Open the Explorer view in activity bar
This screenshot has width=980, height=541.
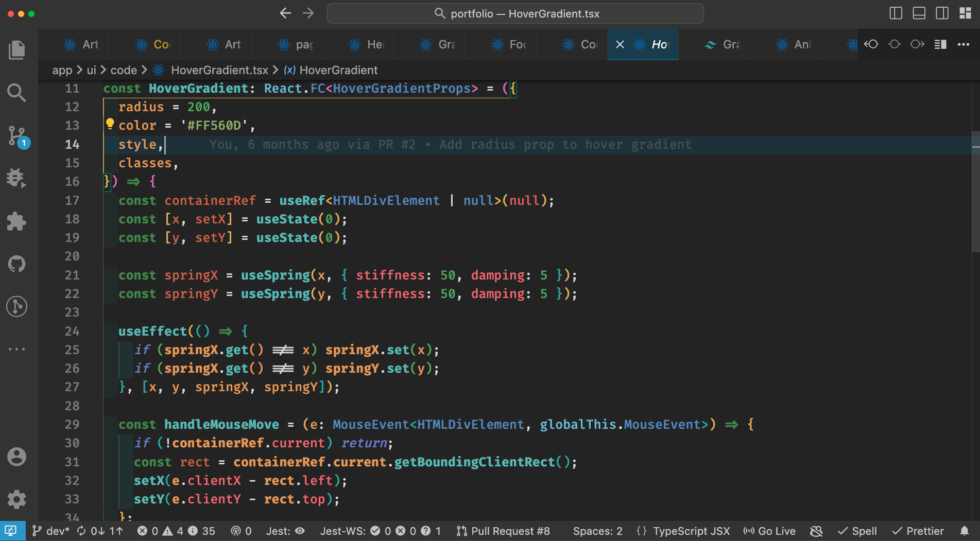click(x=16, y=50)
